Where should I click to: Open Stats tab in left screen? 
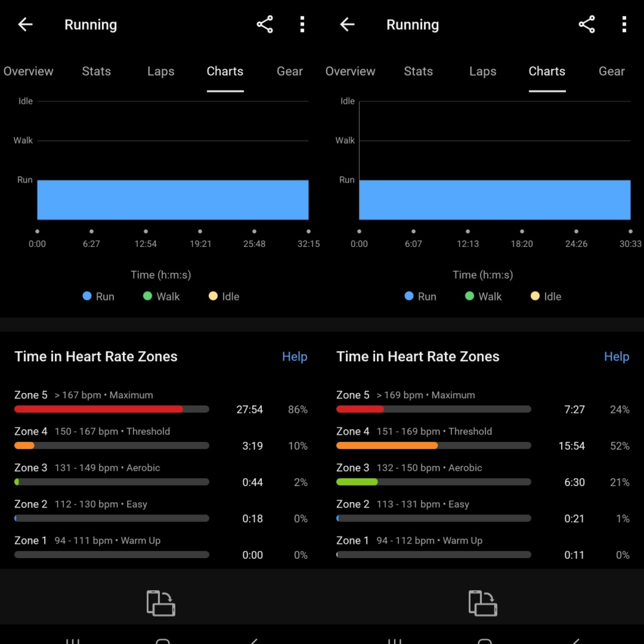click(x=96, y=71)
